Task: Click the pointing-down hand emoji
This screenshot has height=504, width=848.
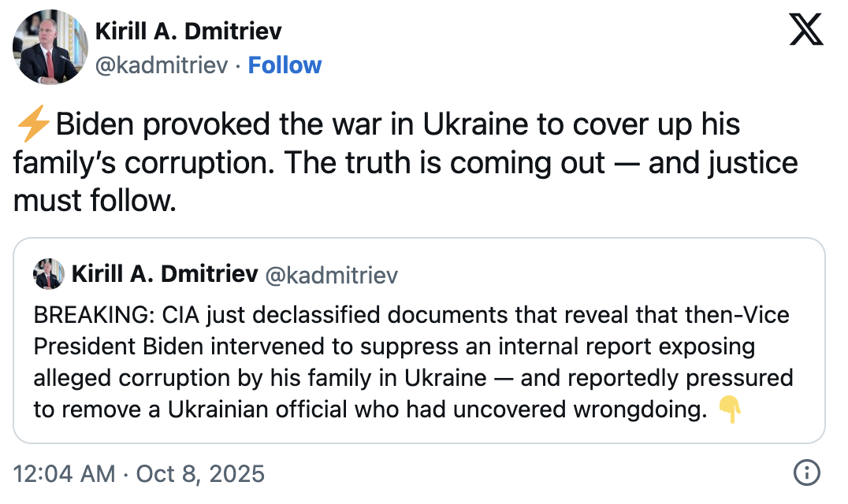Action: click(x=731, y=409)
